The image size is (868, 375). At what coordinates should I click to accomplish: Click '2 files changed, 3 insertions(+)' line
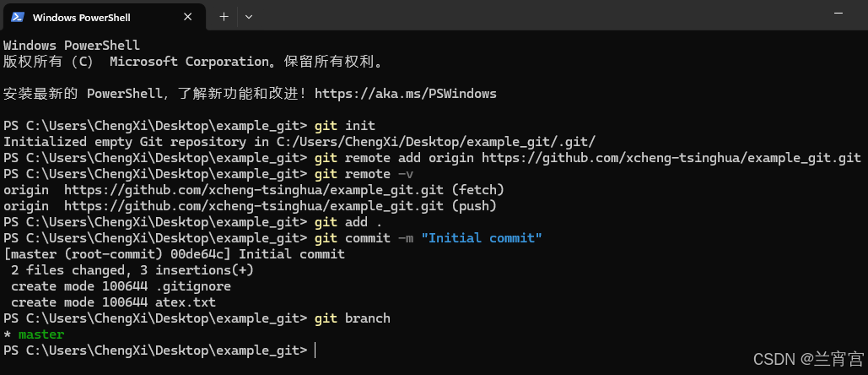click(x=132, y=270)
